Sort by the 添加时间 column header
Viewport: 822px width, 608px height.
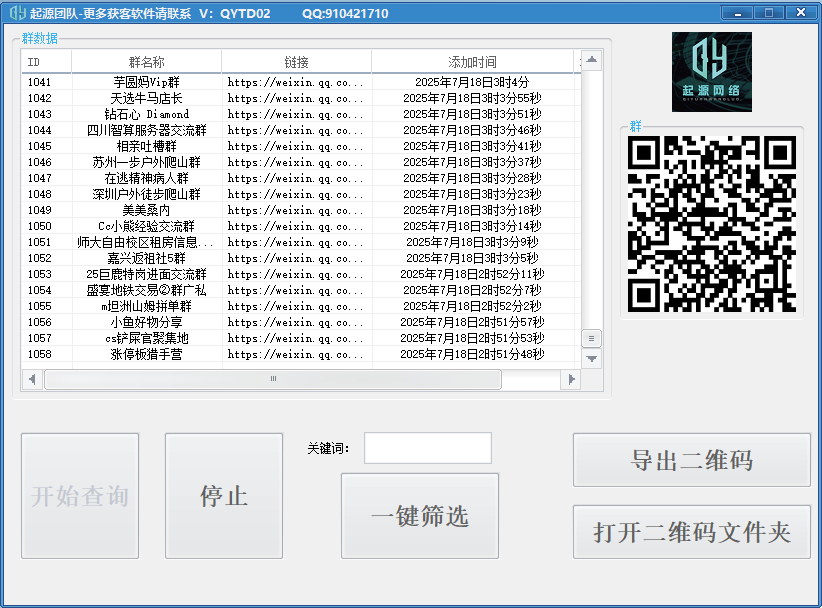[x=472, y=62]
